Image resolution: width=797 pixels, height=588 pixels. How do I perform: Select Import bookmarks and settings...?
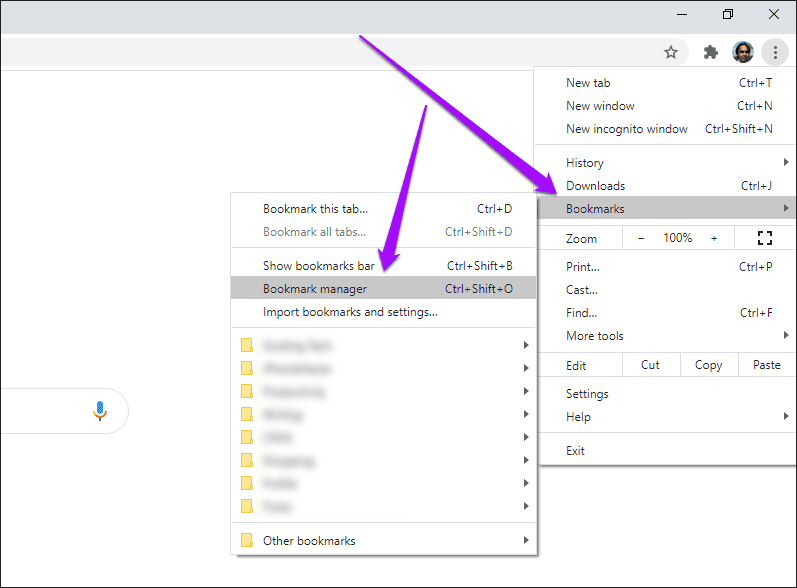384,312
